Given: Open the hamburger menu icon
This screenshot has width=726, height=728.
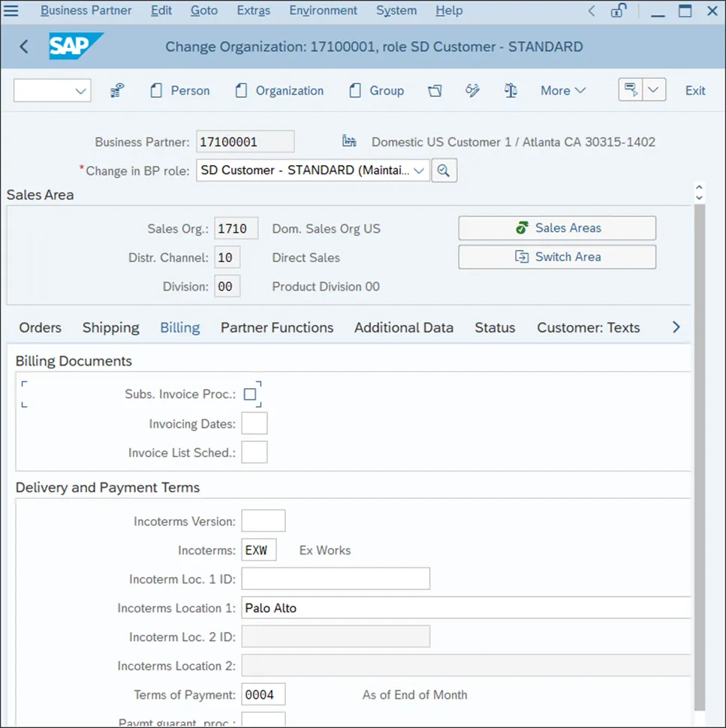Looking at the screenshot, I should pos(11,11).
